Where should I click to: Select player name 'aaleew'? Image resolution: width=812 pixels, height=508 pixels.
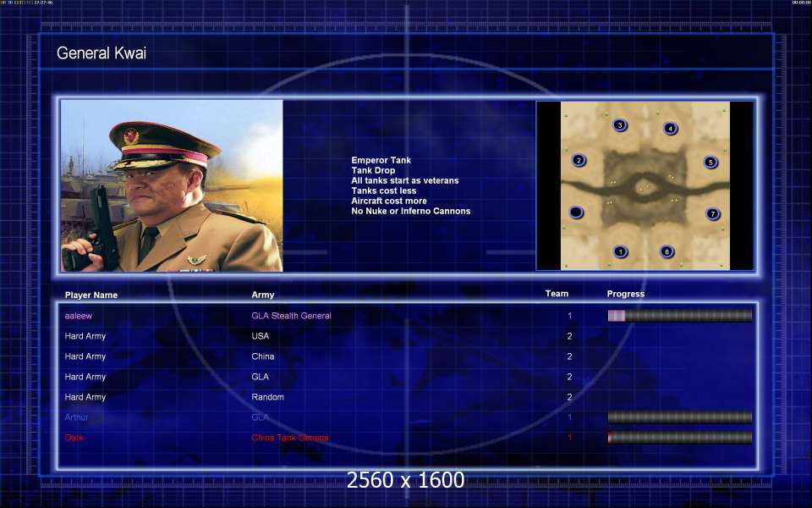tap(78, 316)
